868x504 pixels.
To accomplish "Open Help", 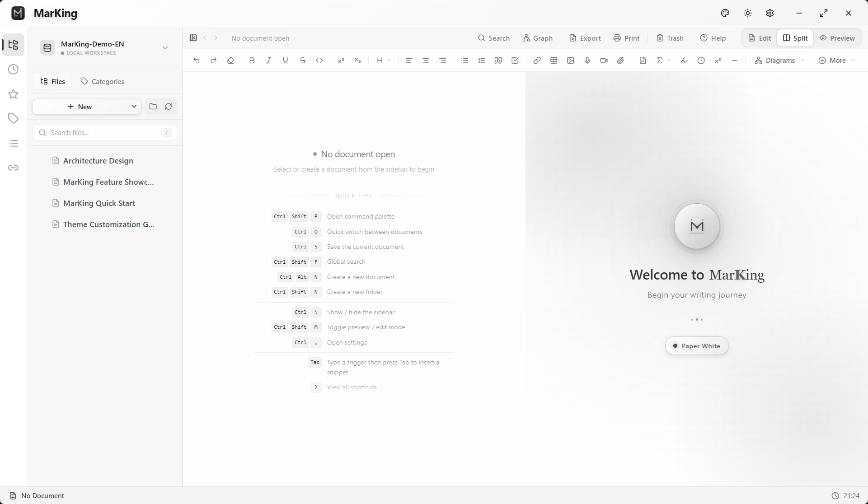I will point(713,38).
